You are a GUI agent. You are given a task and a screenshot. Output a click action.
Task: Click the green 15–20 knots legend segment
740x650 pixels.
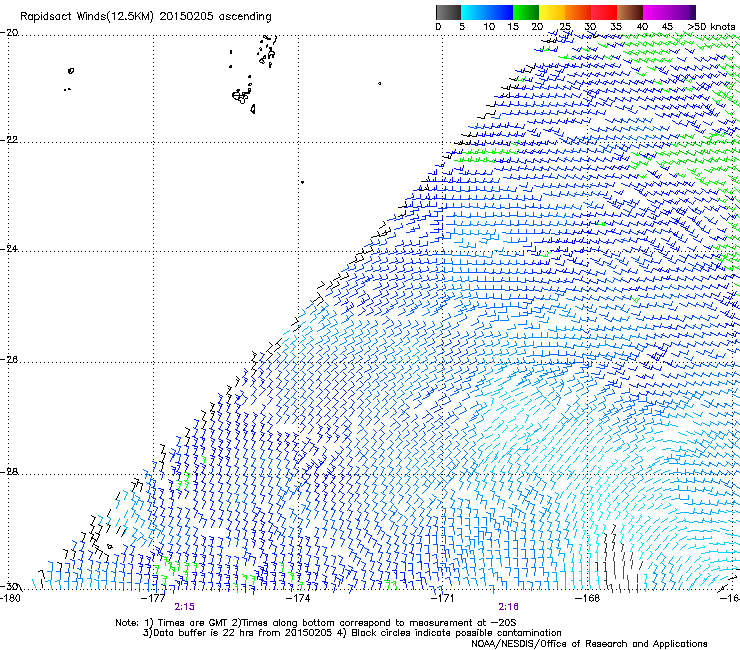(x=526, y=12)
